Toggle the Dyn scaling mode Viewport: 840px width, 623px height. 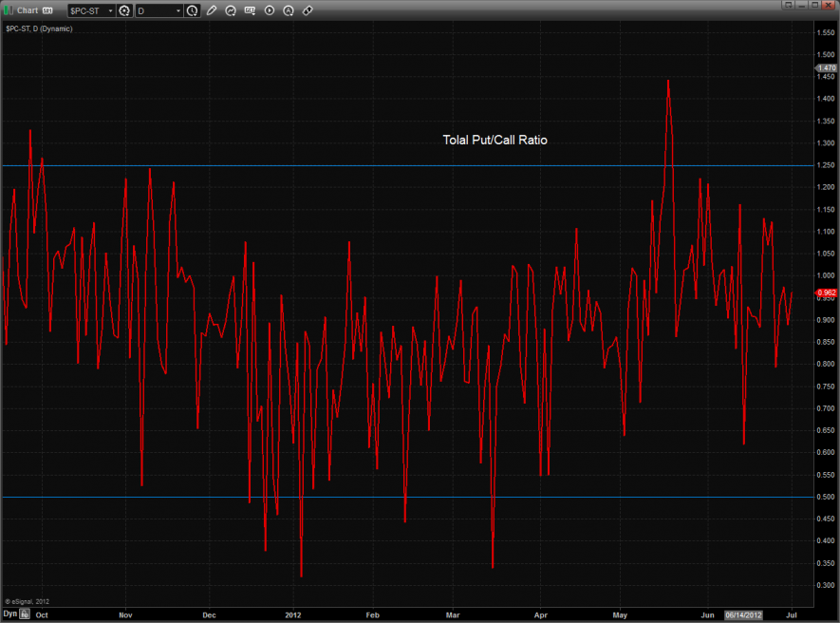tap(10, 614)
